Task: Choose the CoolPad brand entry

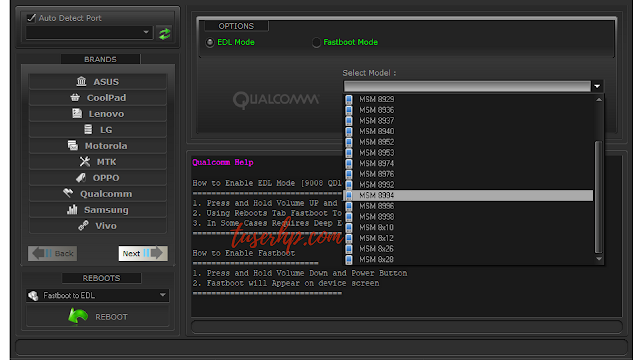Action: click(x=98, y=98)
